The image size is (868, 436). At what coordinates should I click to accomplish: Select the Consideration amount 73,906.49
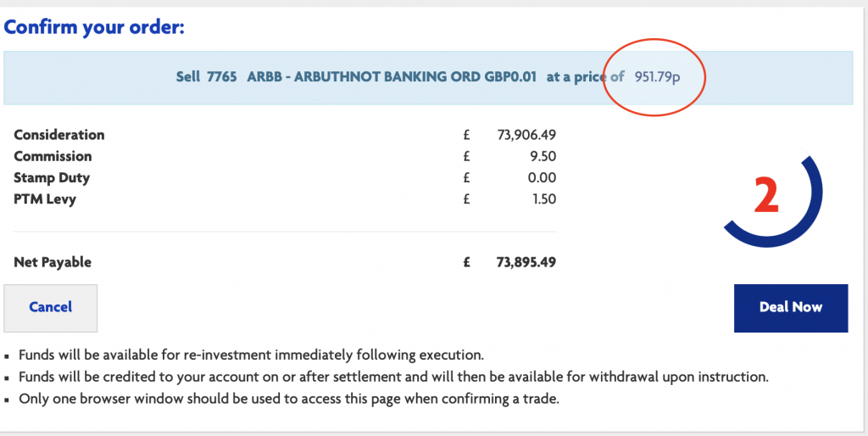(x=526, y=135)
